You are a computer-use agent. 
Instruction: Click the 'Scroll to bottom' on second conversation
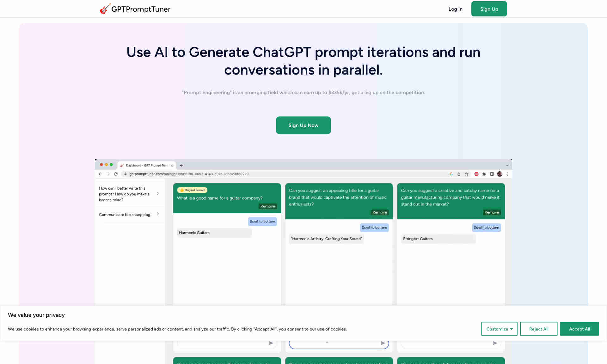point(374,227)
